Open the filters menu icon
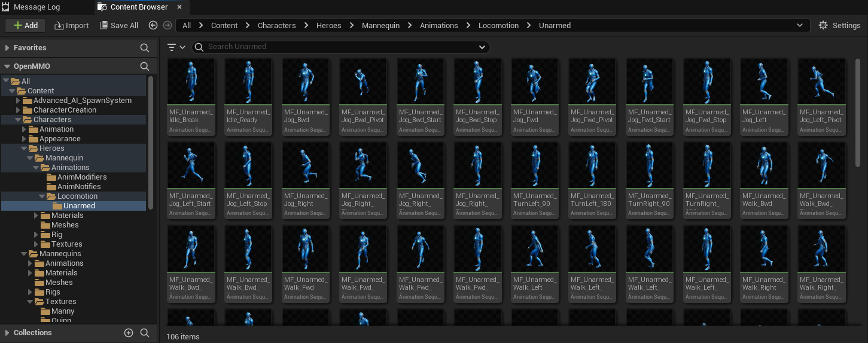868x343 pixels. 176,47
